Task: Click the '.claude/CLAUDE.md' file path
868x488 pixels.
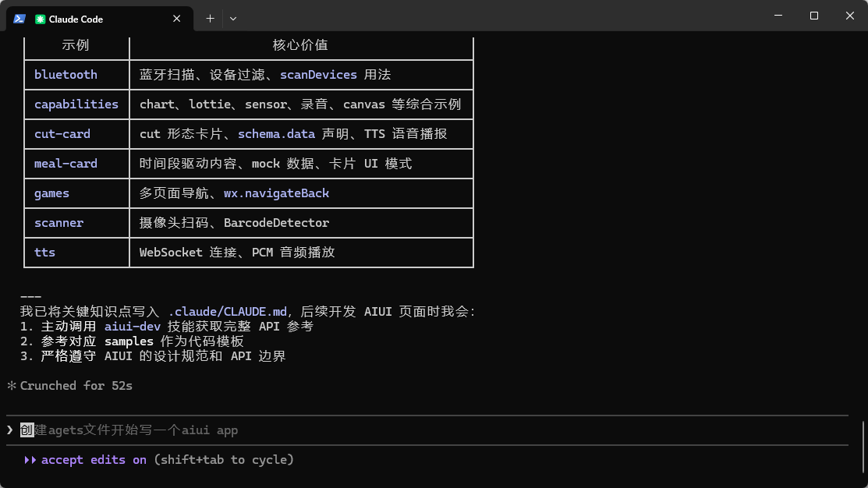Action: (228, 312)
